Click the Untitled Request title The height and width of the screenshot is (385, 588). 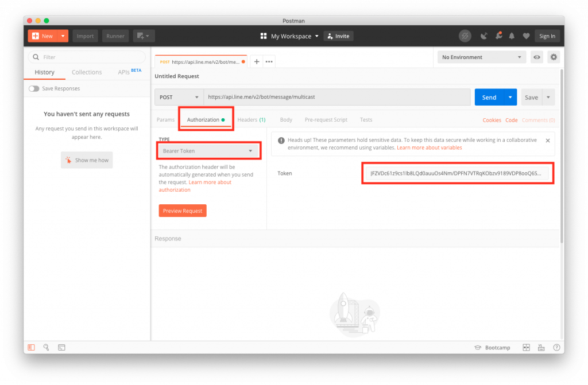point(177,76)
